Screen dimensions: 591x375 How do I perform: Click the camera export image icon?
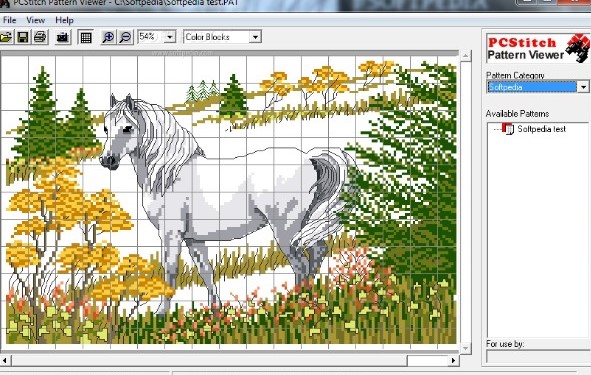coord(63,37)
